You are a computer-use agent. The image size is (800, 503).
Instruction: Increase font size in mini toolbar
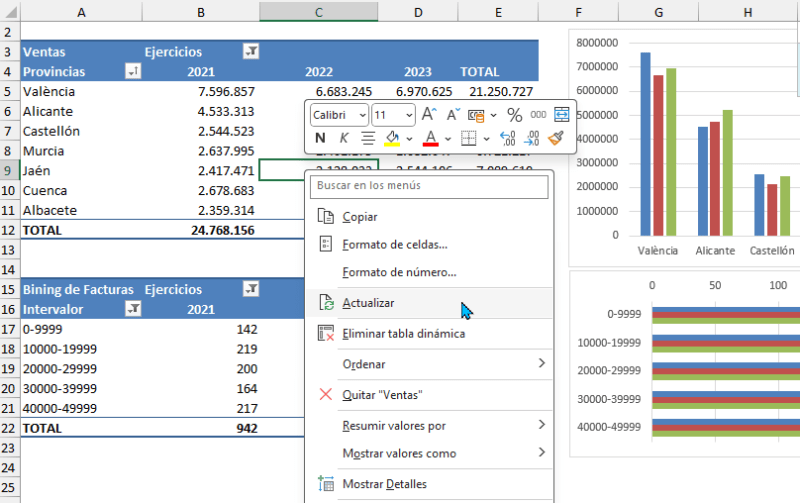(429, 115)
